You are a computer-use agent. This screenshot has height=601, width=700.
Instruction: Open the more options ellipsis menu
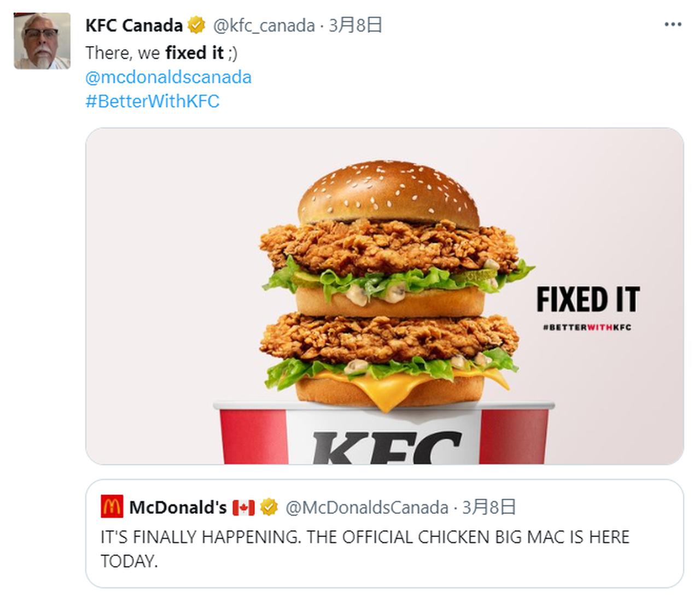[672, 25]
